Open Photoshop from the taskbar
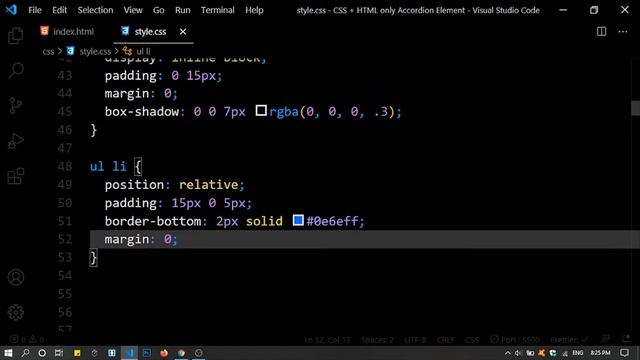The image size is (640, 360). [147, 353]
